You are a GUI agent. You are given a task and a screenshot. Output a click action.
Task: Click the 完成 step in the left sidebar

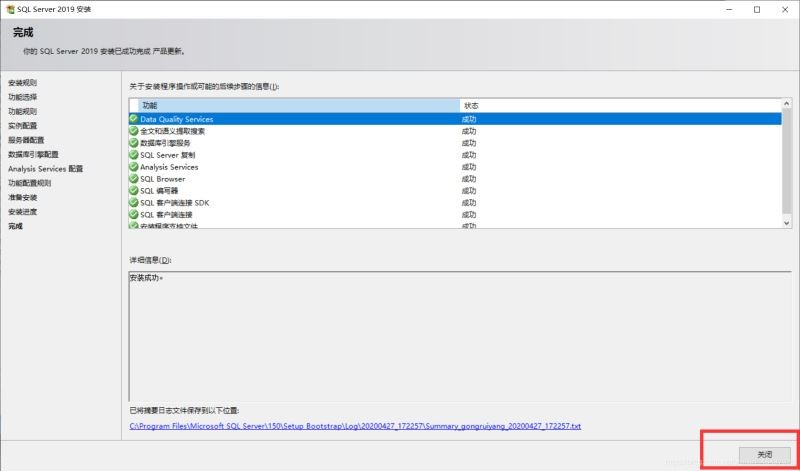click(x=15, y=227)
